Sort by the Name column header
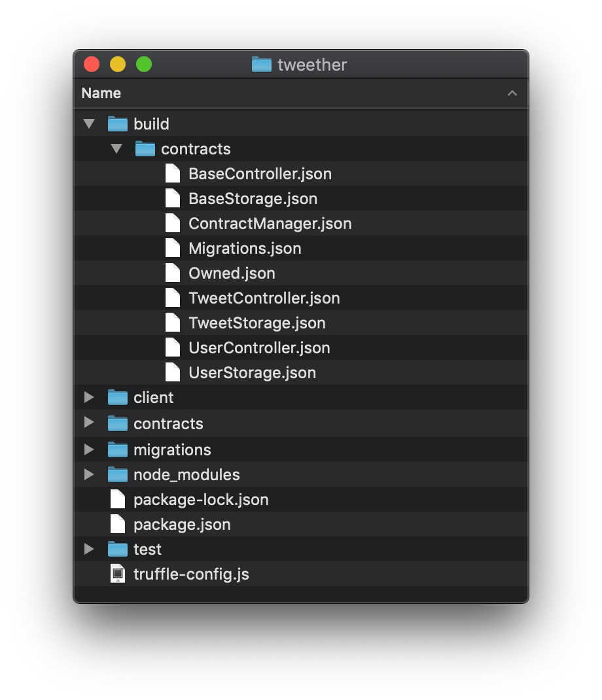Viewport: 602px width, 700px height. 101,94
